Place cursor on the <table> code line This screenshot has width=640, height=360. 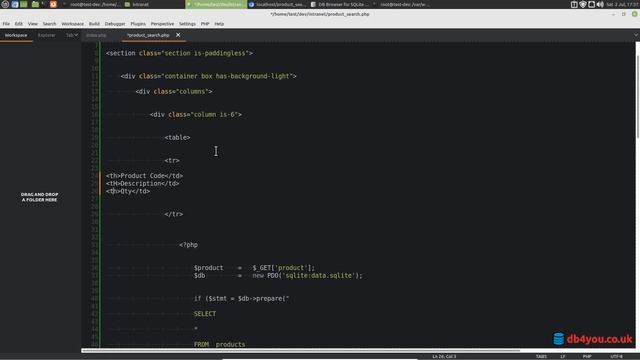click(177, 138)
